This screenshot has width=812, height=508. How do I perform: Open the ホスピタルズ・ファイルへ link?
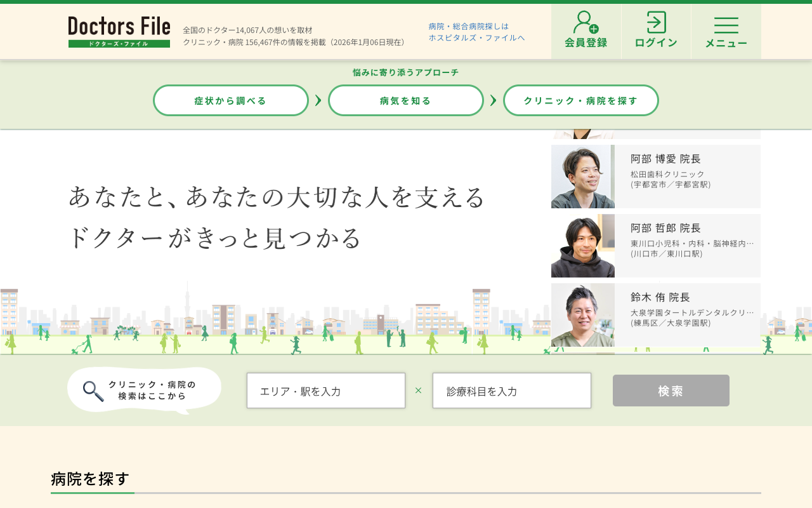(476, 38)
